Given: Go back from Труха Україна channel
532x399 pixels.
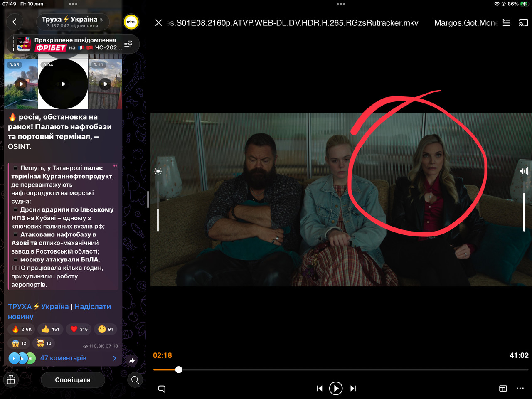Looking at the screenshot, I should 15,22.
